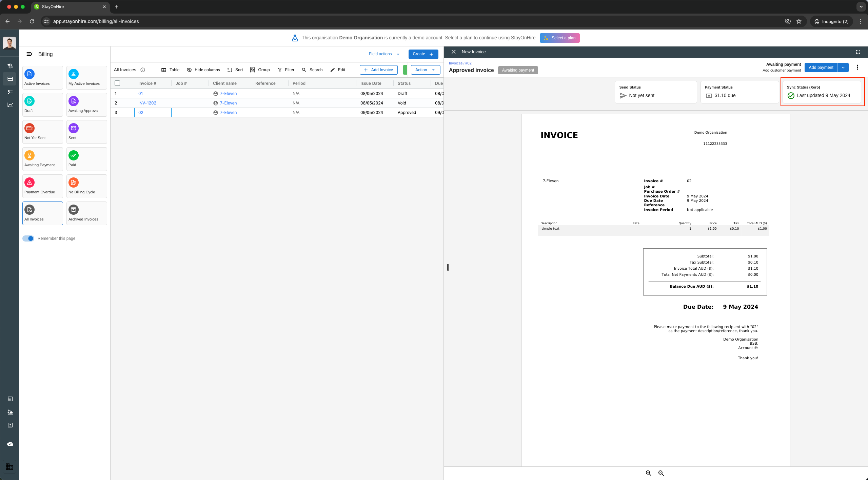Open the Add payment dropdown arrow

[843, 68]
